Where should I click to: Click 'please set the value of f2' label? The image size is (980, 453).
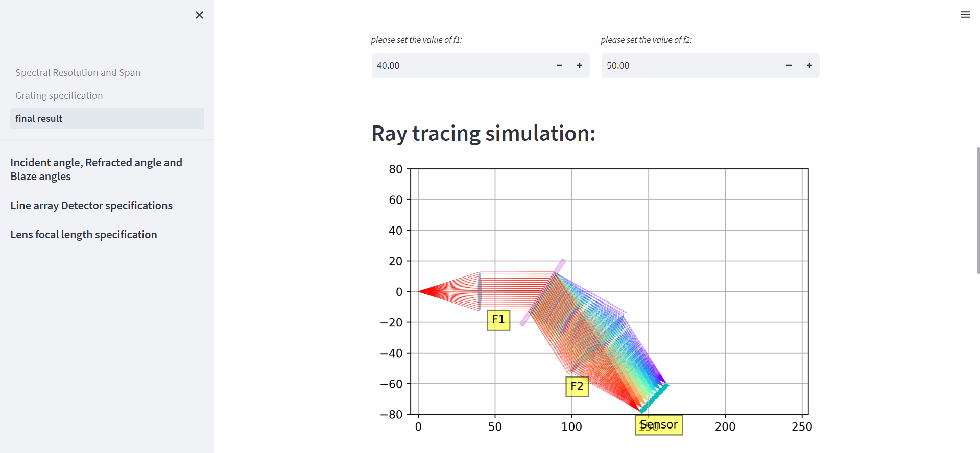point(646,40)
